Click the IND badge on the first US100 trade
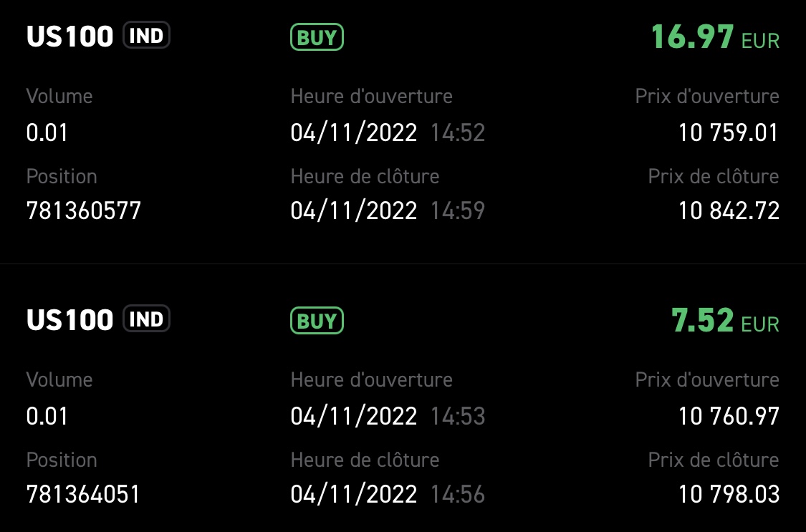806x532 pixels. [146, 36]
